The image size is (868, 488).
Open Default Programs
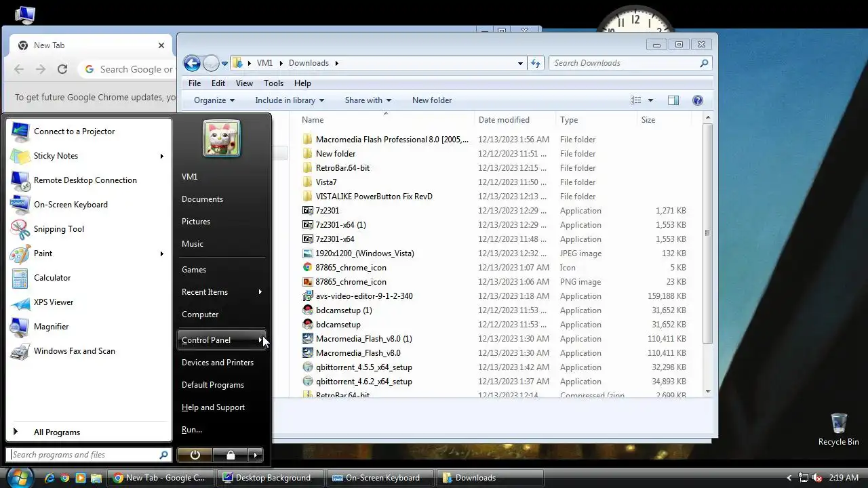pyautogui.click(x=213, y=385)
